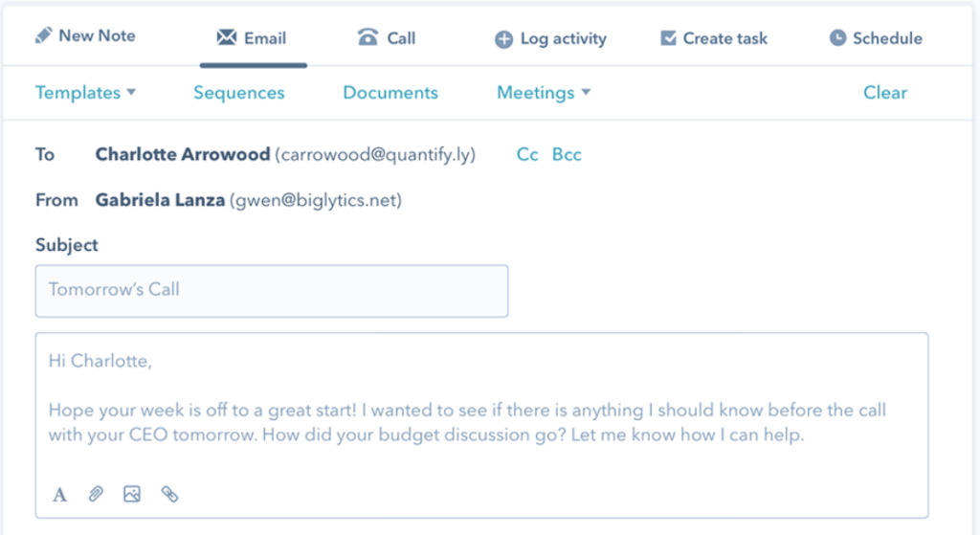The image size is (980, 535).
Task: Click the phone icon for Call
Action: 367,37
